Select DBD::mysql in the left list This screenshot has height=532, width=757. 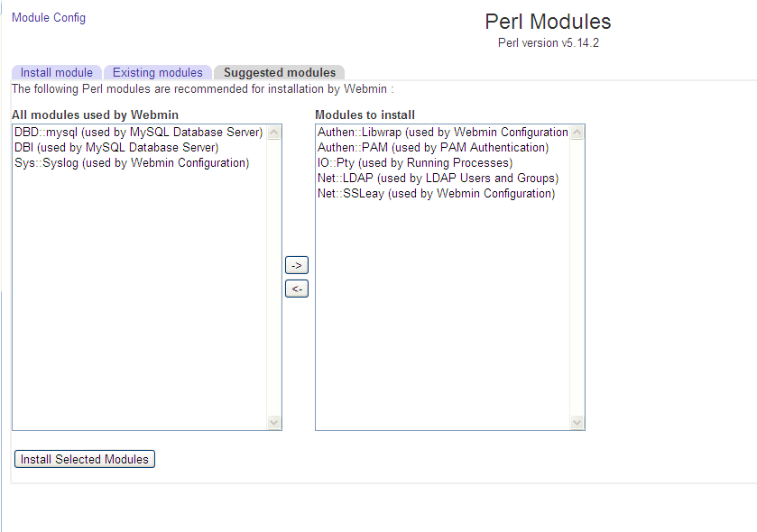pyautogui.click(x=138, y=133)
